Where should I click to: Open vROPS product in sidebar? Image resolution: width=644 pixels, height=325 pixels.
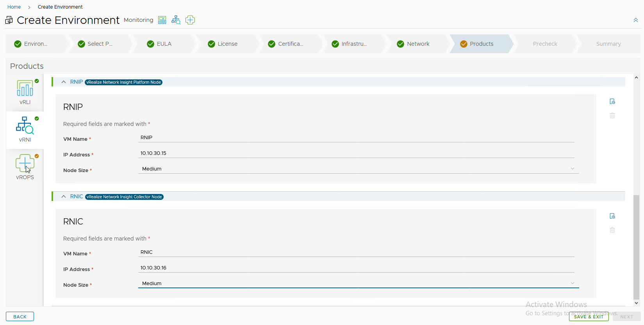click(x=25, y=167)
